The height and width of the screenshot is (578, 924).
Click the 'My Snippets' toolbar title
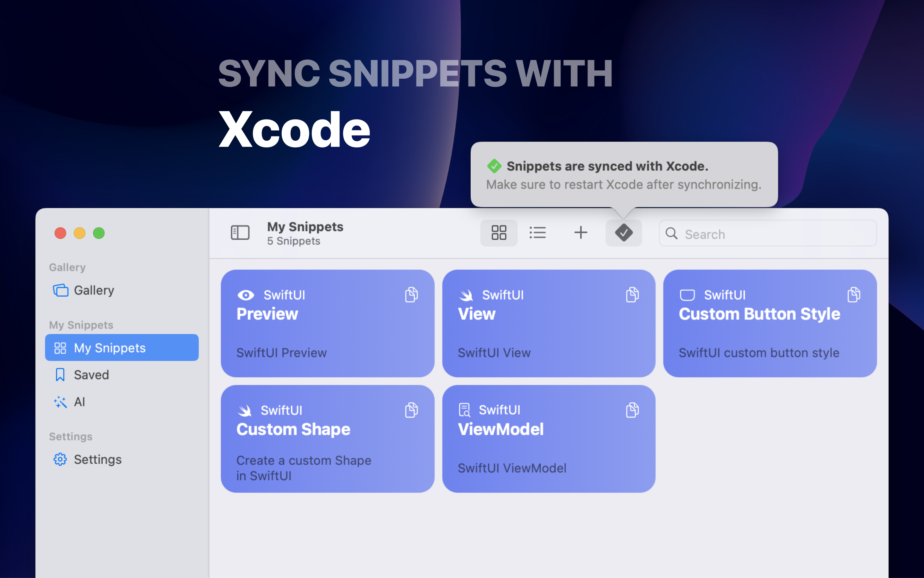[305, 227]
